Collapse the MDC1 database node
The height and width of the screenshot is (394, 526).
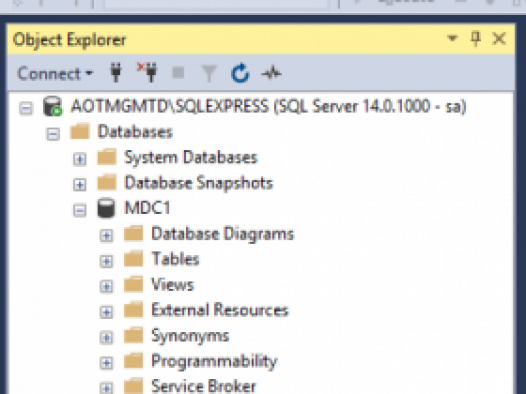pos(80,210)
